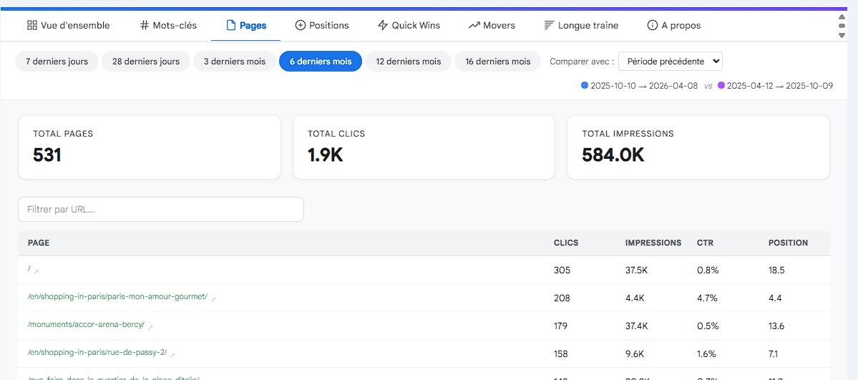
Task: Choose the 3 derniers mois period
Action: click(x=235, y=62)
